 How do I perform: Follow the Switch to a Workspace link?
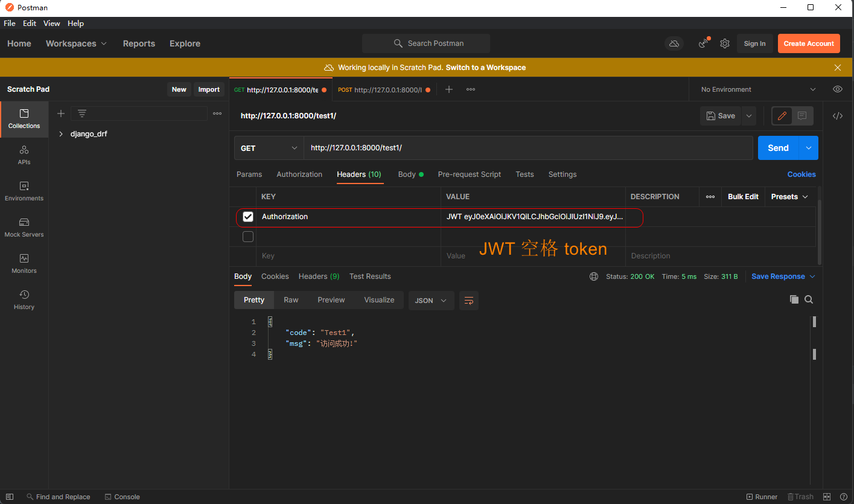click(x=486, y=68)
